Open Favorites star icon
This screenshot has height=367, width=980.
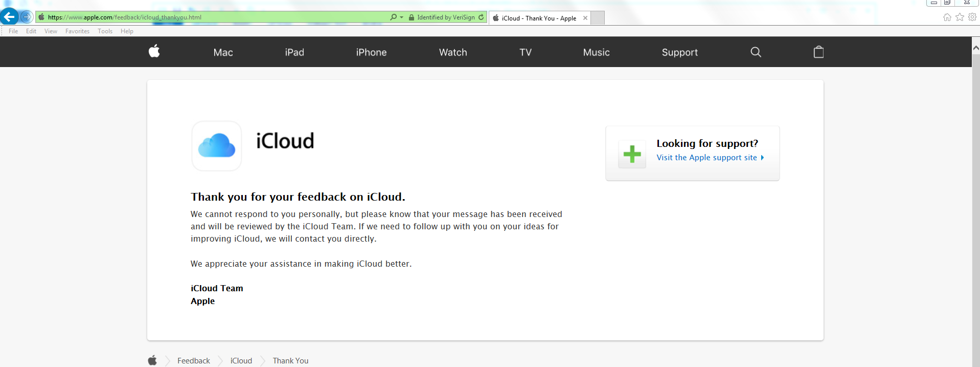[960, 17]
